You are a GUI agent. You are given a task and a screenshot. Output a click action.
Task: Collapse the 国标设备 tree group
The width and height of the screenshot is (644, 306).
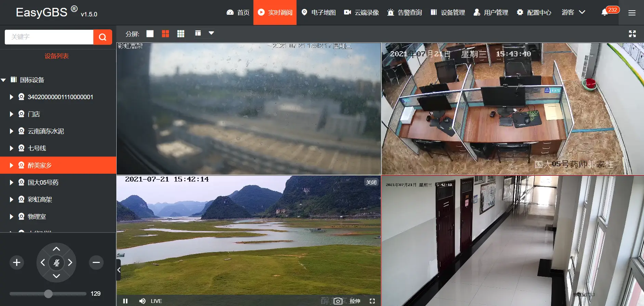tap(4, 80)
